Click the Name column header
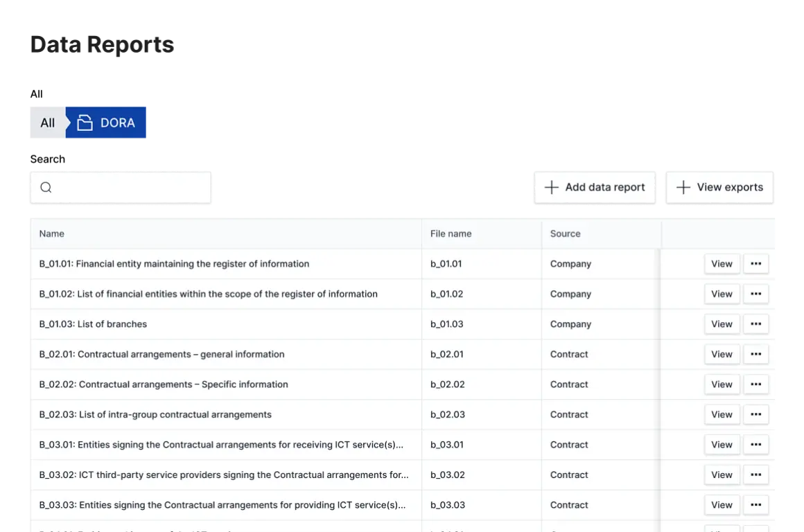Viewport: 804px width, 532px height. click(x=52, y=234)
